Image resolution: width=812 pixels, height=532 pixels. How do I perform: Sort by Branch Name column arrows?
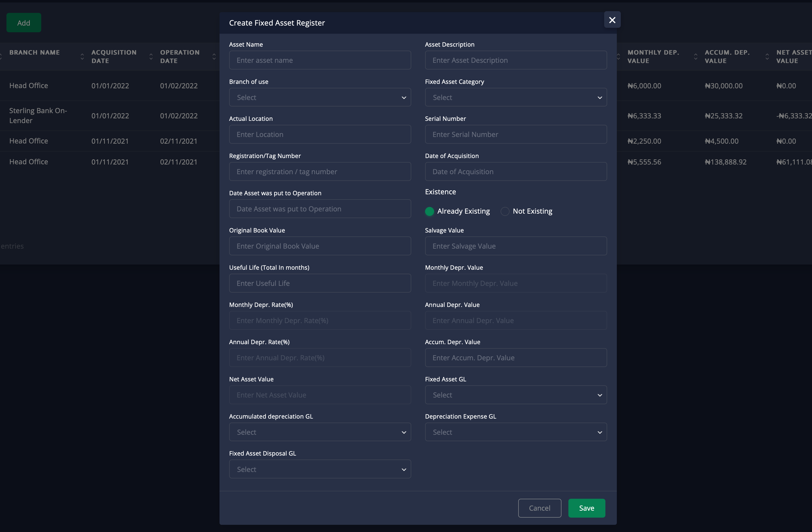82,57
